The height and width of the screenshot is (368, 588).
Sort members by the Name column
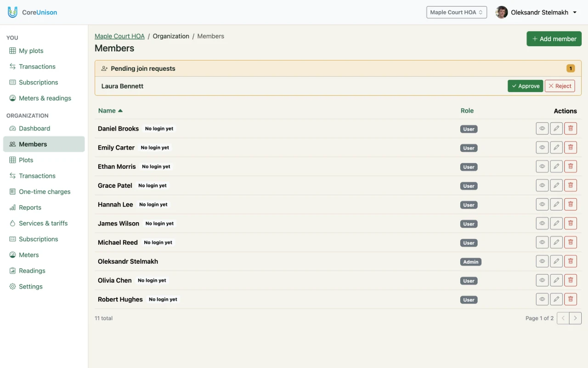pos(110,111)
